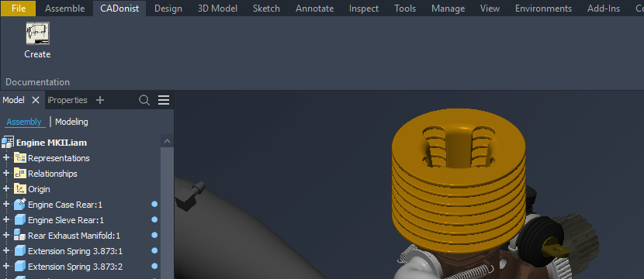644x279 pixels.
Task: Open the File menu
Action: (x=19, y=9)
